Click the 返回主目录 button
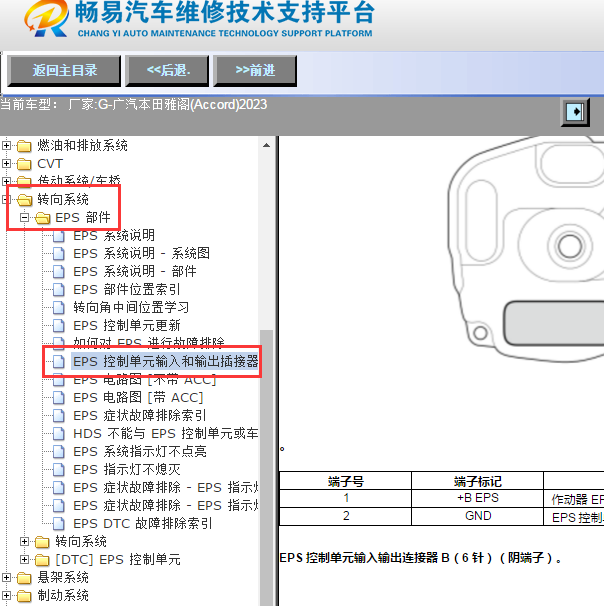The width and height of the screenshot is (604, 606). click(x=64, y=71)
